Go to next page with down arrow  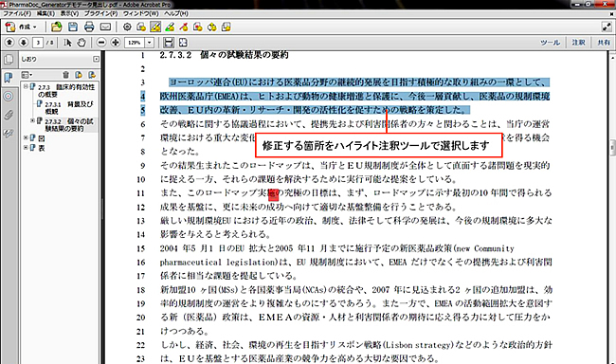click(24, 43)
